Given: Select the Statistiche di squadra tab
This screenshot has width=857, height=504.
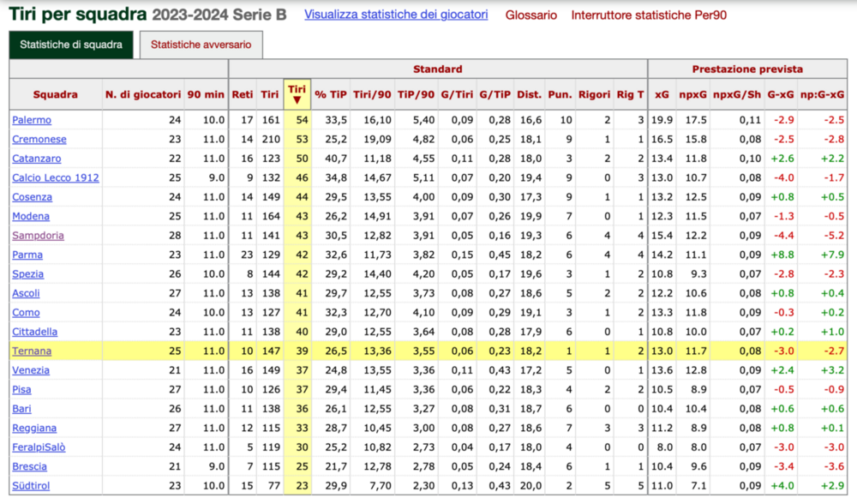Looking at the screenshot, I should point(71,45).
